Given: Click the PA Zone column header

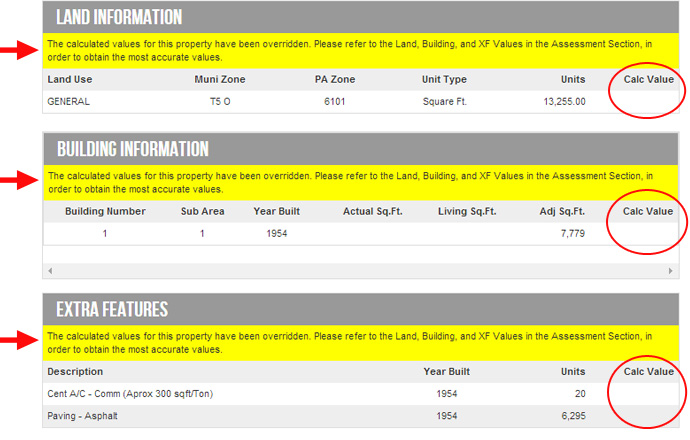Looking at the screenshot, I should tap(335, 80).
